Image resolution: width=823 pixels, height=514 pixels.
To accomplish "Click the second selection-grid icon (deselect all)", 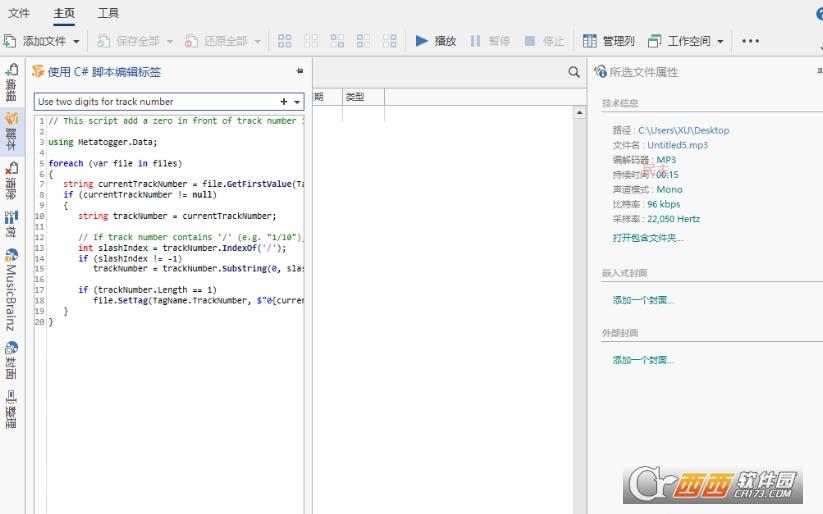I will (x=311, y=41).
